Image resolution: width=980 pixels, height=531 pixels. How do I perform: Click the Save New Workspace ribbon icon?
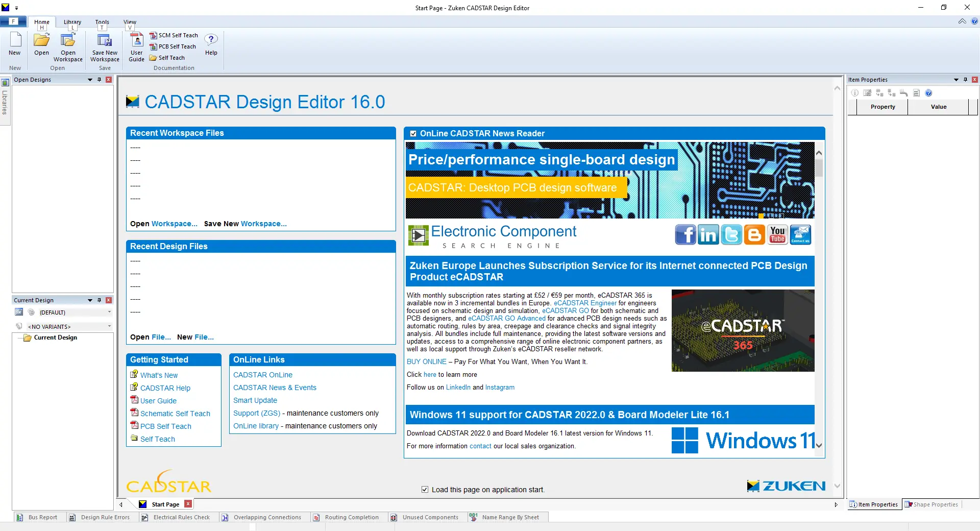(x=105, y=40)
